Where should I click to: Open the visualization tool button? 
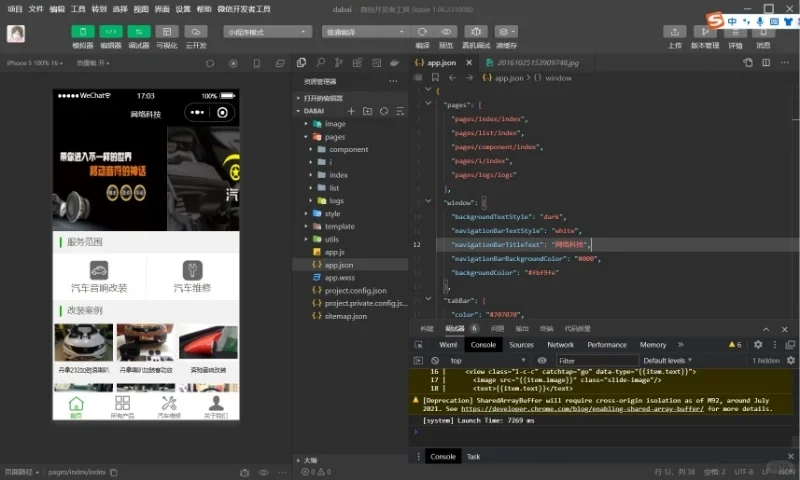(167, 32)
